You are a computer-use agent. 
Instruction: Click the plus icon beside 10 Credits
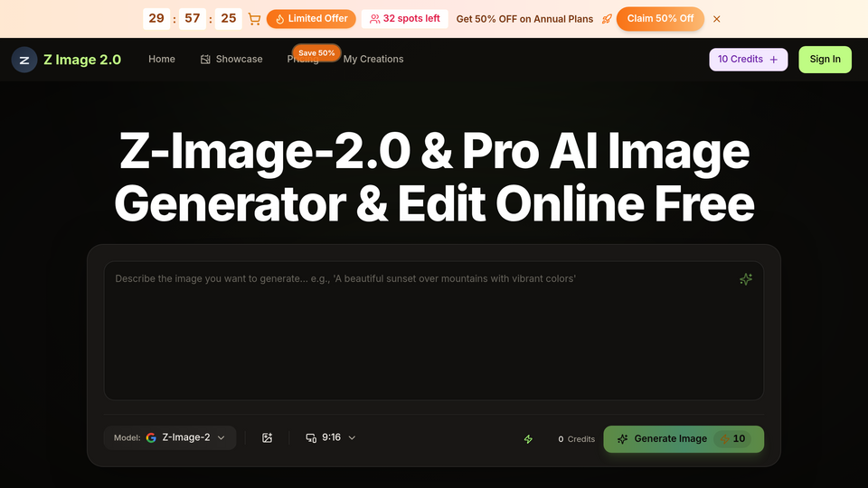click(x=774, y=60)
